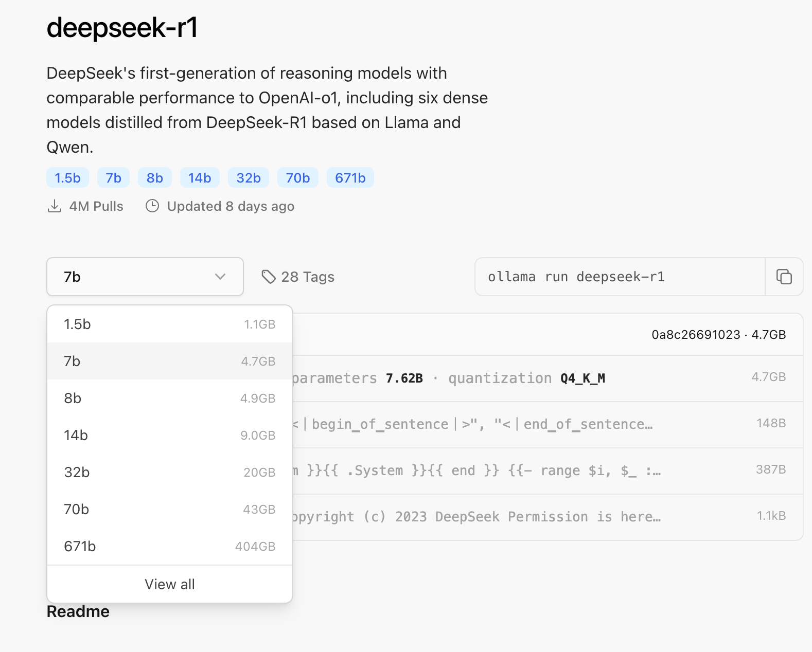Viewport: 812px width, 652px height.
Task: Click the ollama run deepseek-r1 command field
Action: pyautogui.click(x=620, y=277)
